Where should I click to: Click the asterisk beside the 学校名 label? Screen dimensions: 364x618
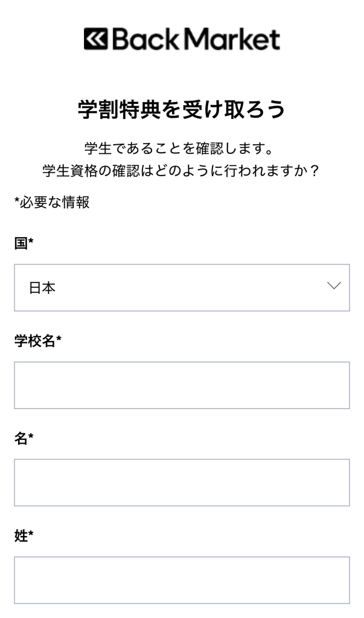tap(59, 340)
